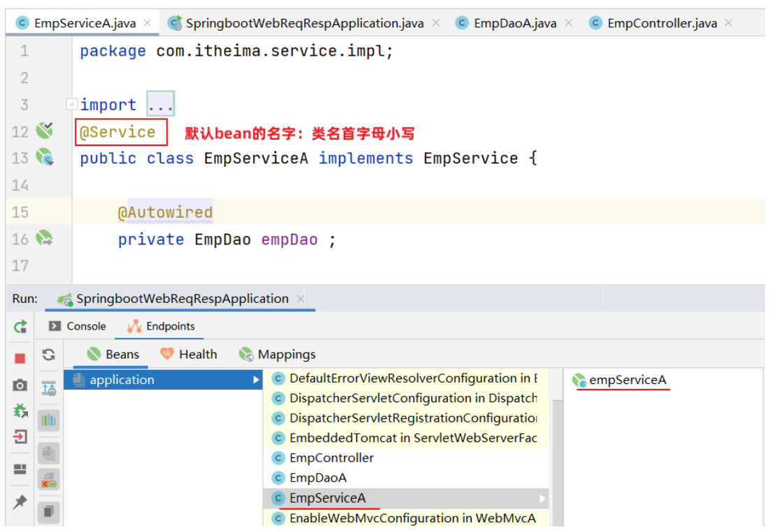Select the EmpController bean
Viewport: 770px width, 532px height.
[x=406, y=458]
